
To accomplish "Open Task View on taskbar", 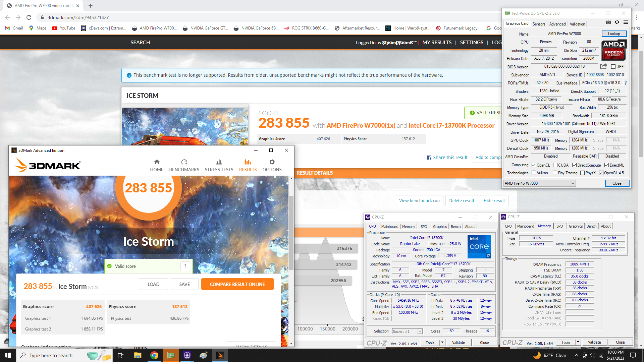I will [121, 355].
